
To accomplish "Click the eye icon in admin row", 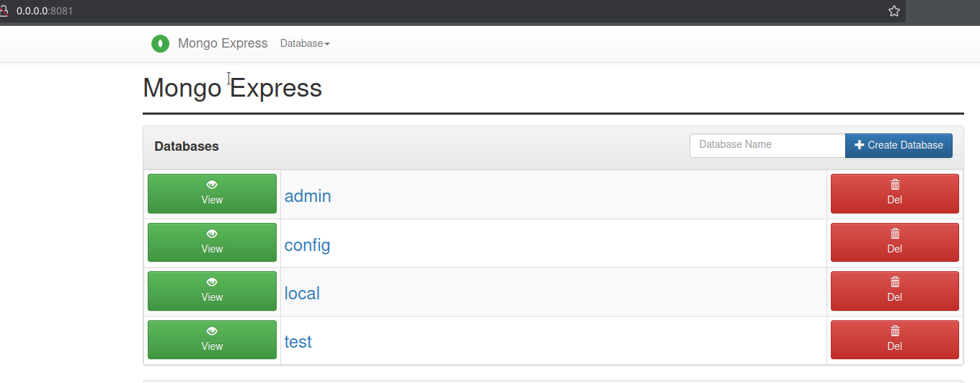I will pyautogui.click(x=212, y=185).
